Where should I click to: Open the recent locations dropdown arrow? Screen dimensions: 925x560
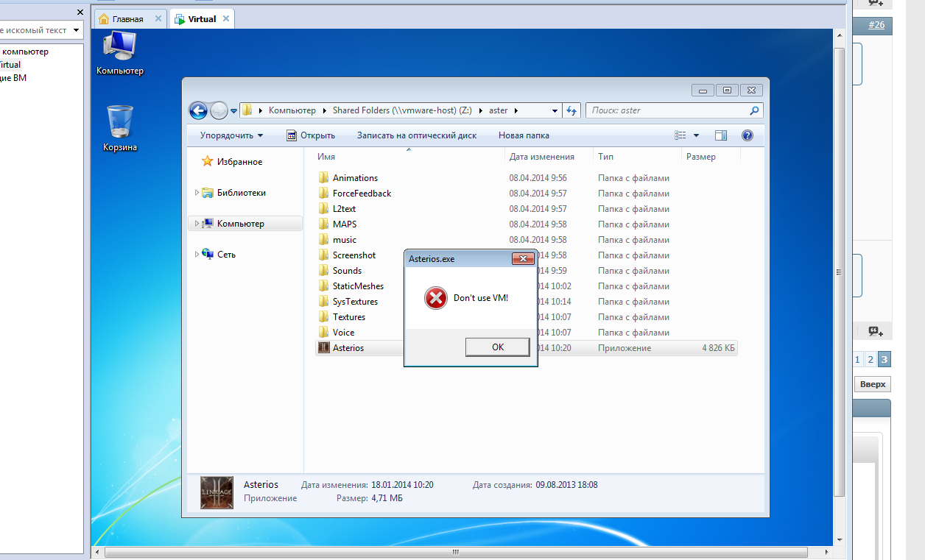pos(234,111)
